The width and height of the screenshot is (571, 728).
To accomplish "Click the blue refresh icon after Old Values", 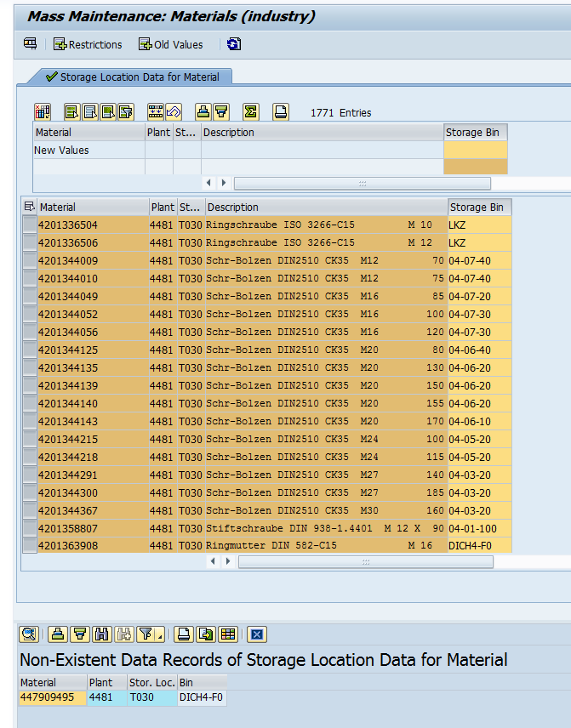I will tap(234, 44).
